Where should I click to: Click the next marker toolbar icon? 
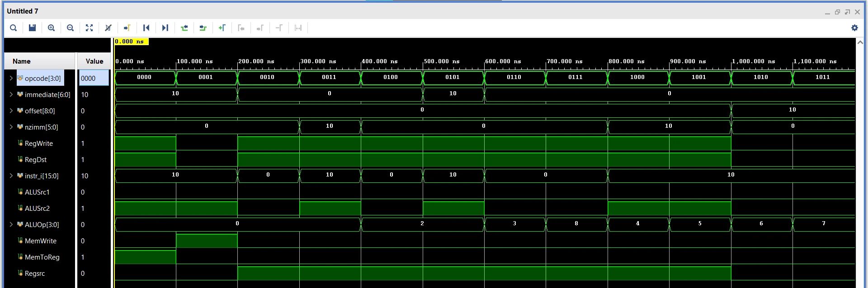click(260, 28)
